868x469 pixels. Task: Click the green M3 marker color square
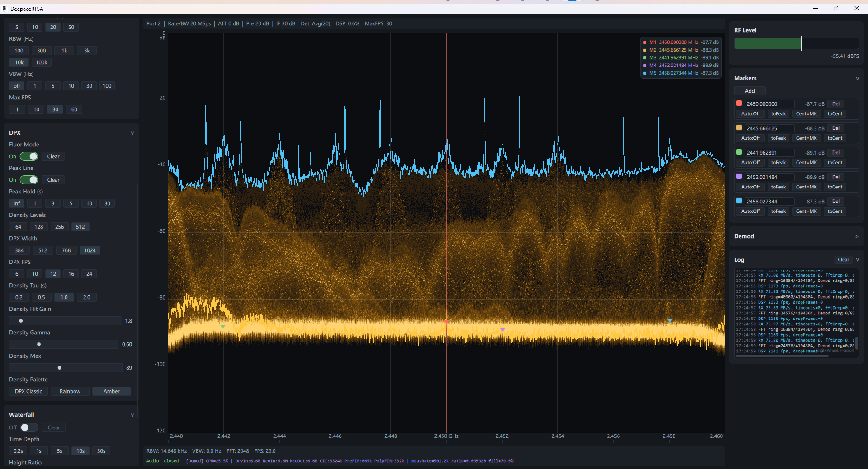(x=739, y=152)
